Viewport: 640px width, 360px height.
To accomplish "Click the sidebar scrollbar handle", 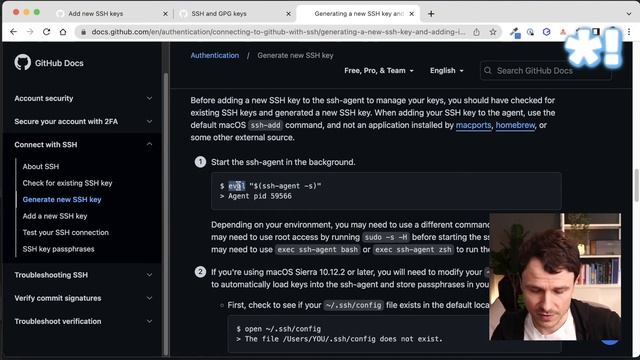I will click(166, 214).
